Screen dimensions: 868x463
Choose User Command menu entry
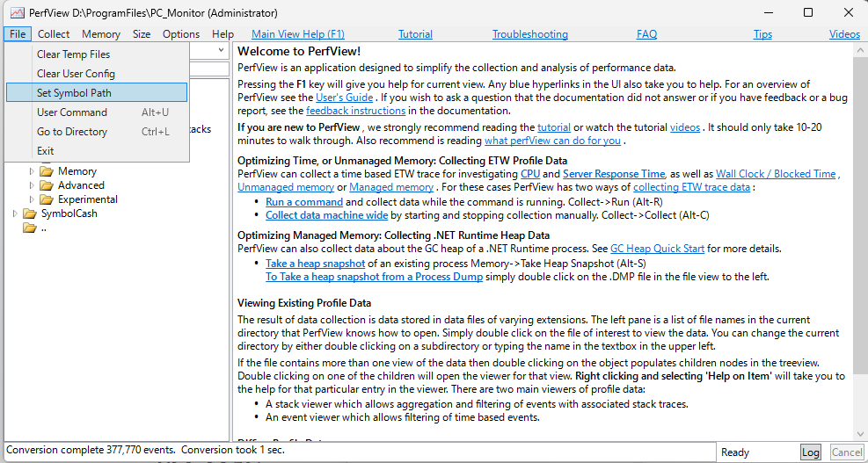click(x=97, y=112)
